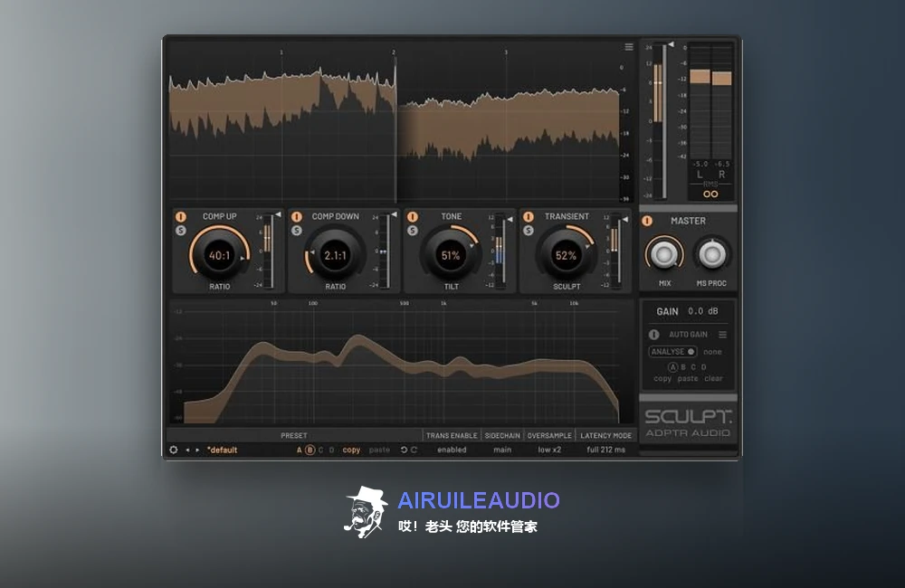Solo the Comp Up module

(x=181, y=231)
